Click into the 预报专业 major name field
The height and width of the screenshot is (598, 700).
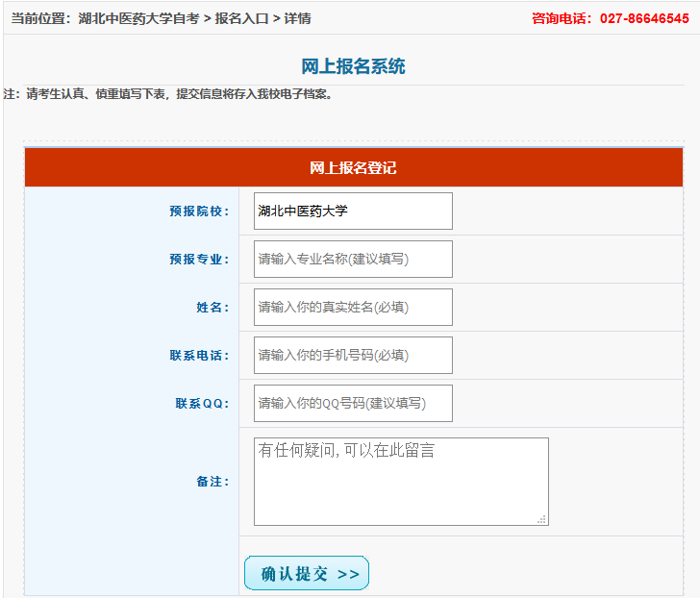pos(353,260)
